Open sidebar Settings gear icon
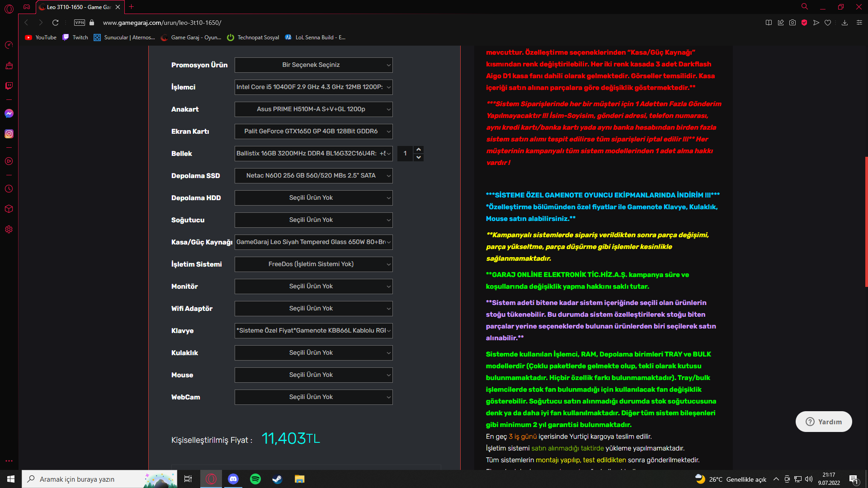 coord(9,230)
